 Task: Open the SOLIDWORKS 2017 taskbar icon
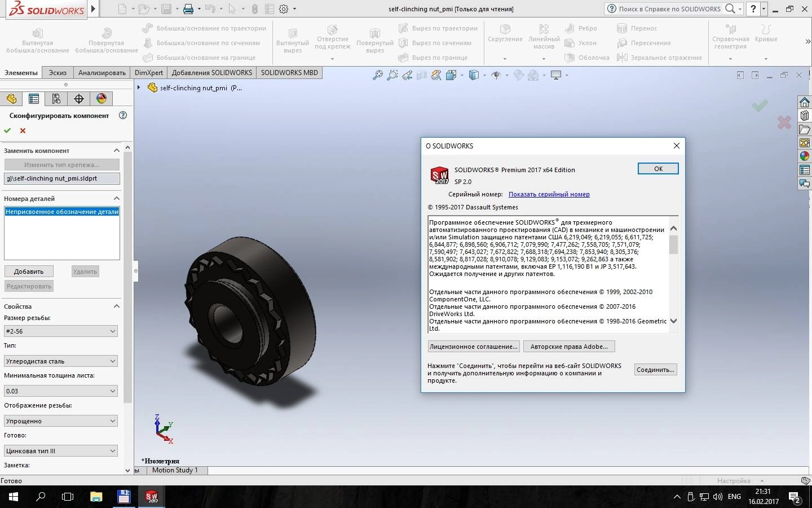(152, 497)
